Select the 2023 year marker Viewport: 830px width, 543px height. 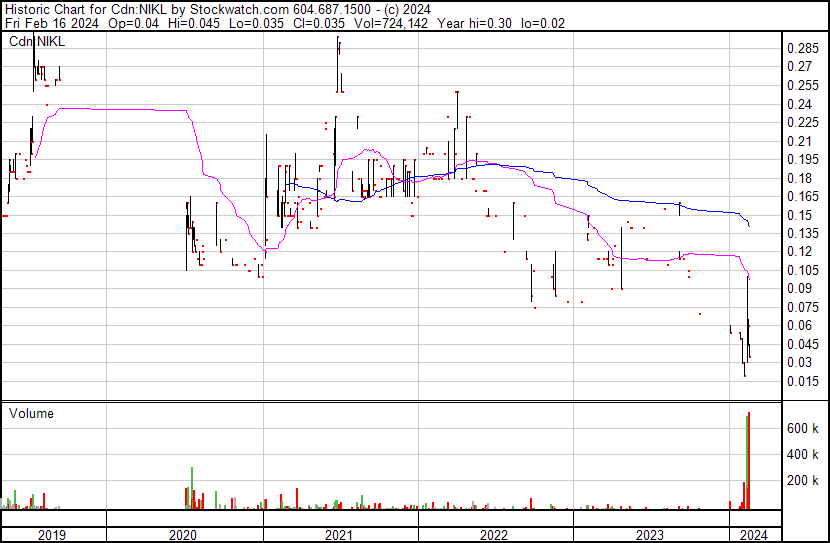point(651,535)
